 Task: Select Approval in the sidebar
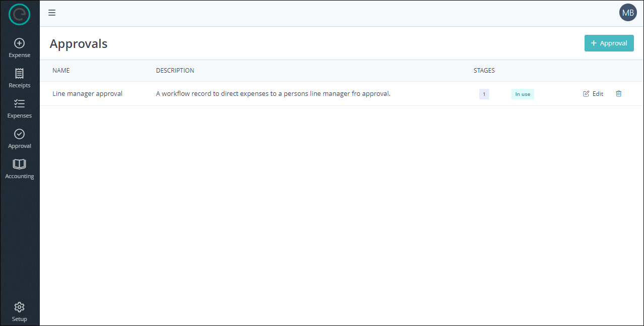20,139
